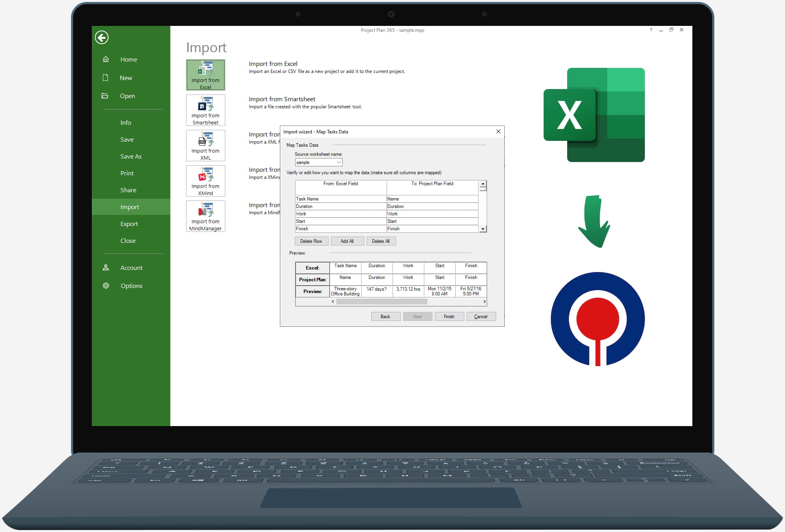Click the Add All button

tap(347, 241)
